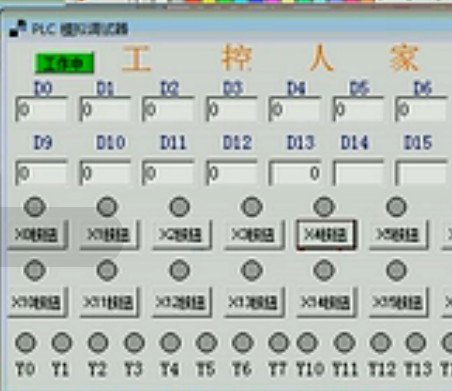Click the X4 button with focus border

click(326, 235)
